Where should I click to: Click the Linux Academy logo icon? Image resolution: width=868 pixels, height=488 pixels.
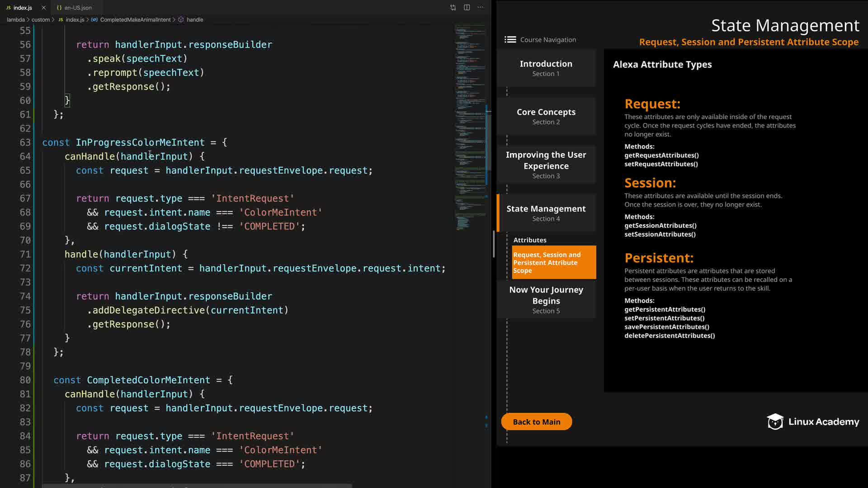(x=775, y=422)
